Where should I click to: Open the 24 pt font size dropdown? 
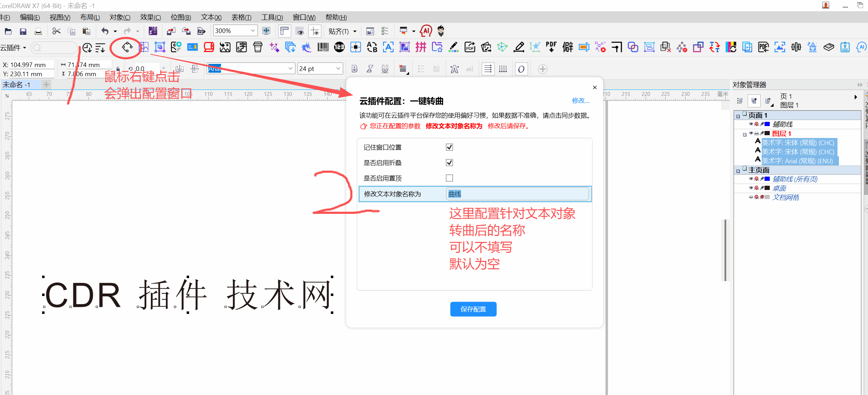338,69
